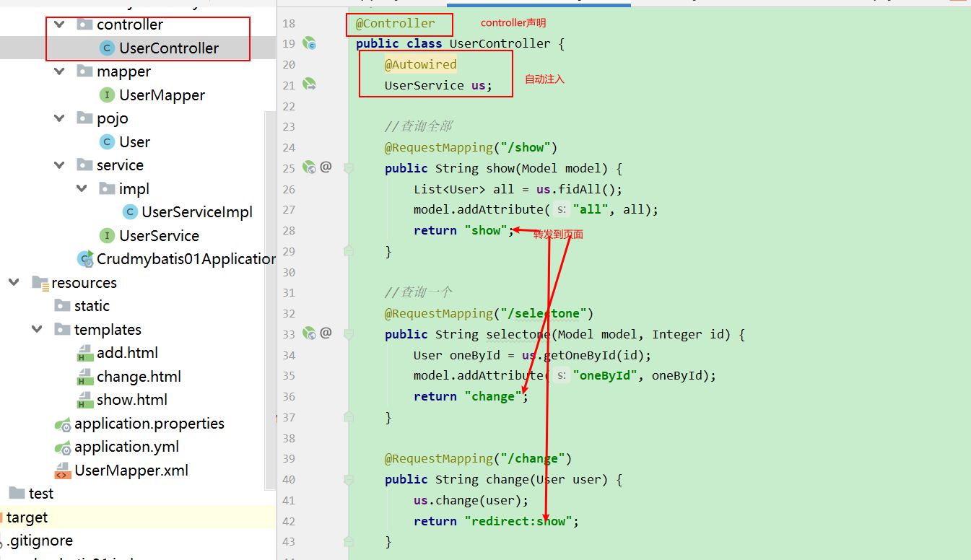Click the @ gutter icon on line 25

(x=326, y=167)
